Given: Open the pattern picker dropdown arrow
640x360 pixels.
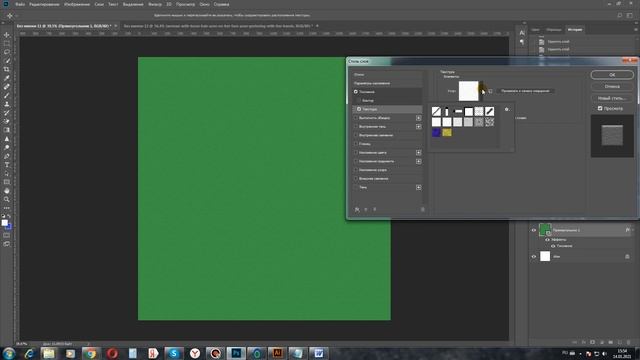Looking at the screenshot, I should pyautogui.click(x=481, y=90).
